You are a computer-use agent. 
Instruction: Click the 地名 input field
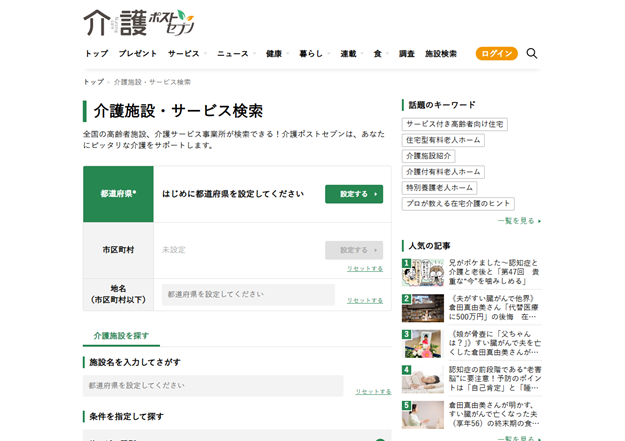click(248, 295)
